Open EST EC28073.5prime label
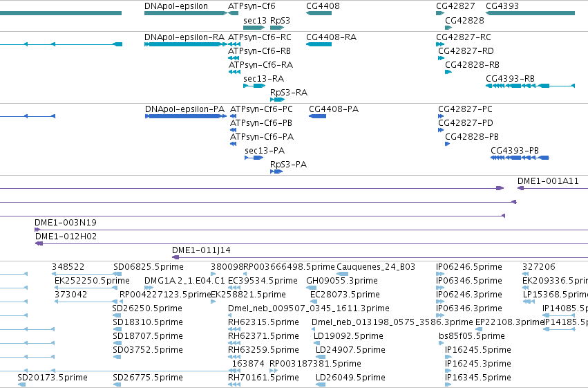Screen dimensions: 588x388 (x=345, y=295)
